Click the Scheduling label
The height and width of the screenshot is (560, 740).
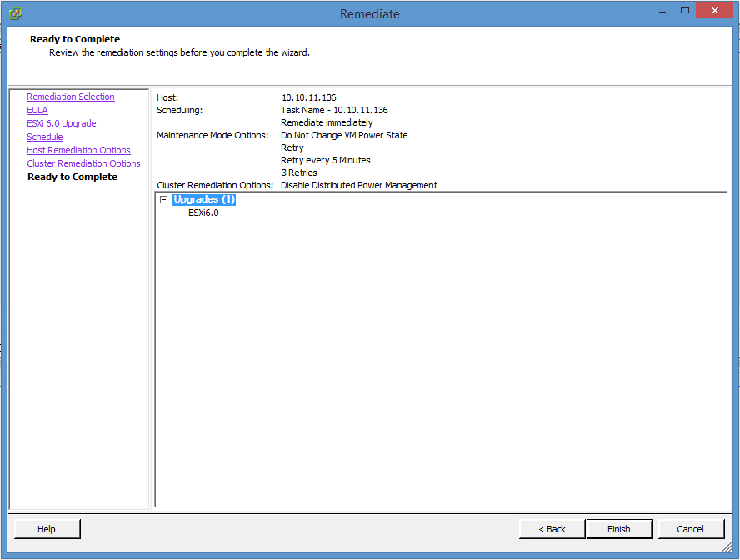point(179,110)
